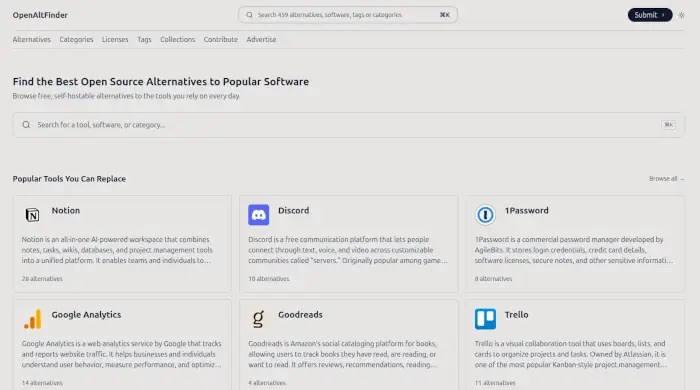Image resolution: width=700 pixels, height=390 pixels.
Task: Click the Google Analytics description text
Action: [x=121, y=354]
